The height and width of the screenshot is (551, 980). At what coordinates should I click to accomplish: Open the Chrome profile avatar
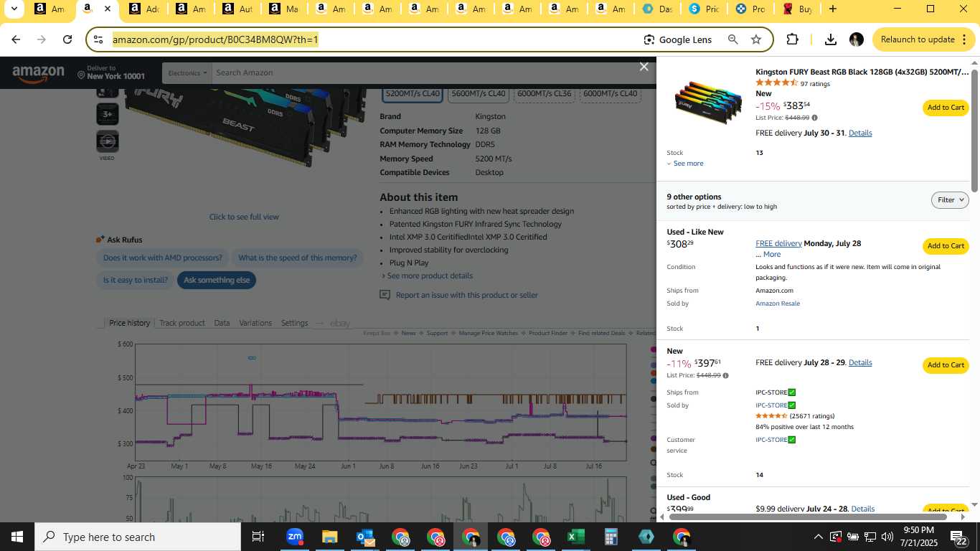coord(856,39)
